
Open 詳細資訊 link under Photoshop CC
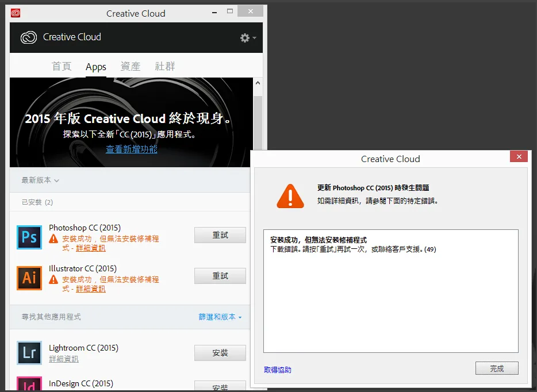(91, 248)
